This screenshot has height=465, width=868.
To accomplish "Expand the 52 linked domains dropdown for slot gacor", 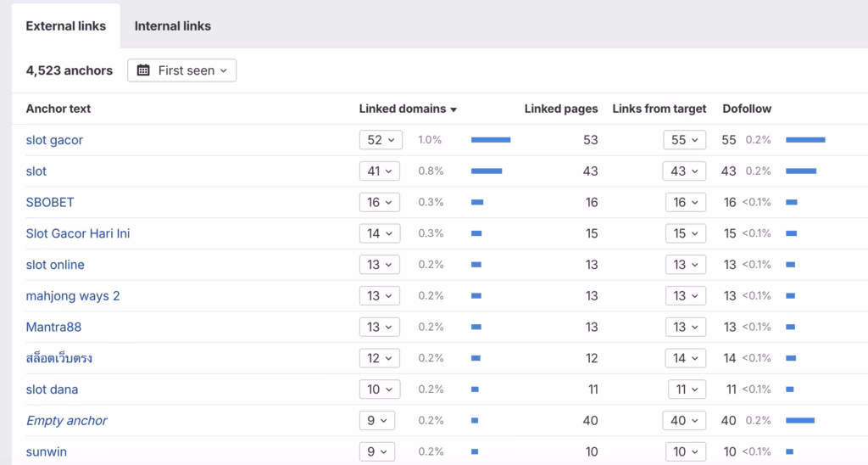I will [x=381, y=140].
